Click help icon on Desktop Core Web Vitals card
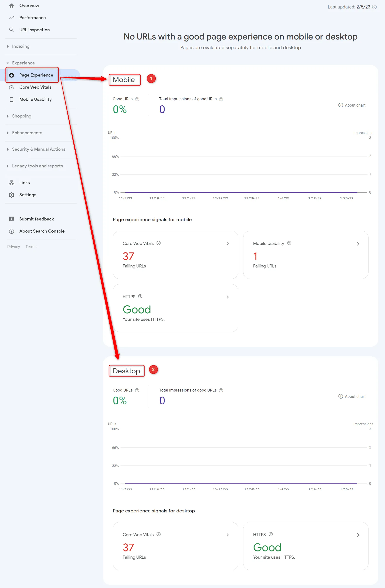The width and height of the screenshot is (385, 588). [159, 534]
